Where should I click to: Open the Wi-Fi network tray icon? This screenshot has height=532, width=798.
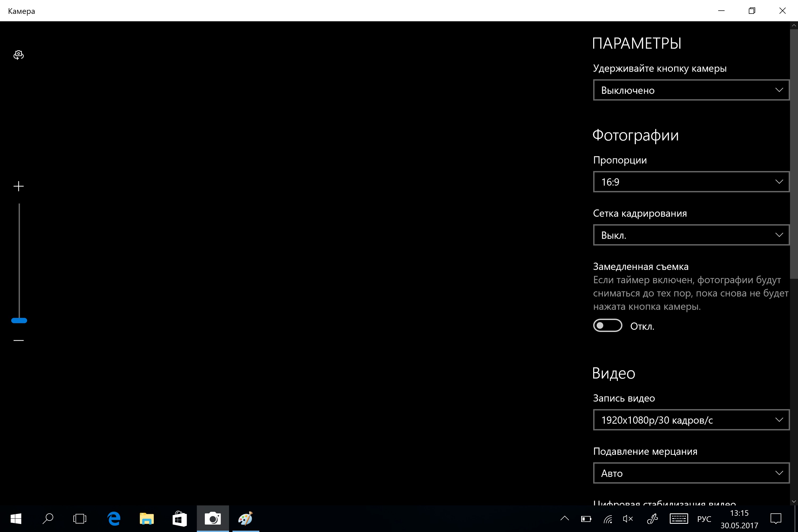pyautogui.click(x=608, y=519)
